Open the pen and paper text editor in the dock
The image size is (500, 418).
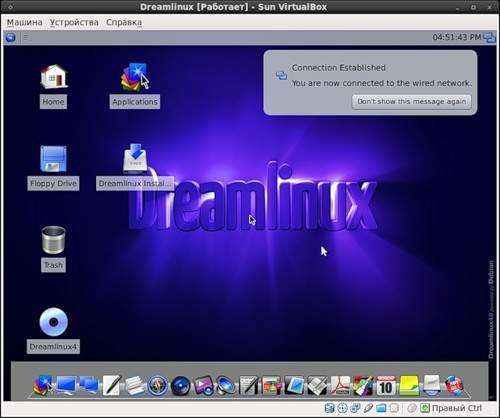pos(111,386)
